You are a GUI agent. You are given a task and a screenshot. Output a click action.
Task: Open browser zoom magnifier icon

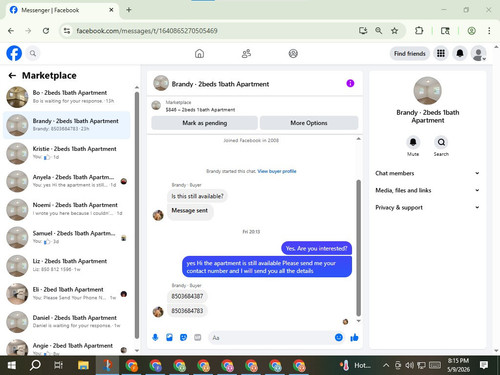coord(378,31)
